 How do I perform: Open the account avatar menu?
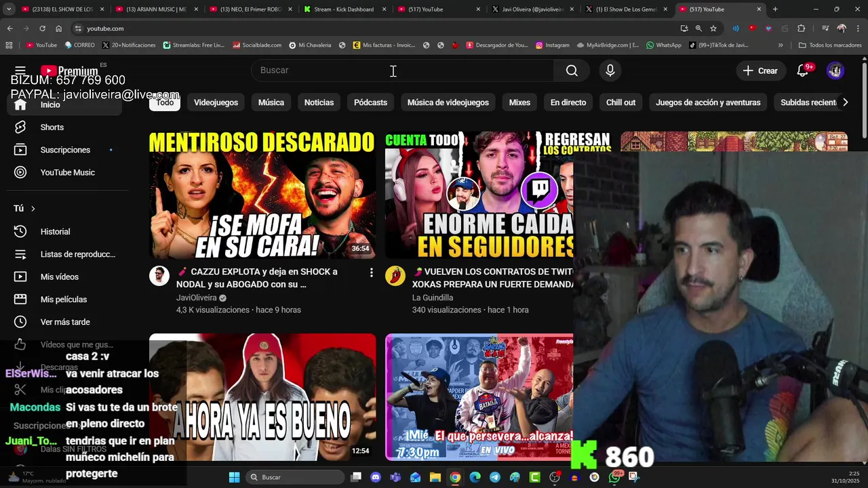[835, 70]
